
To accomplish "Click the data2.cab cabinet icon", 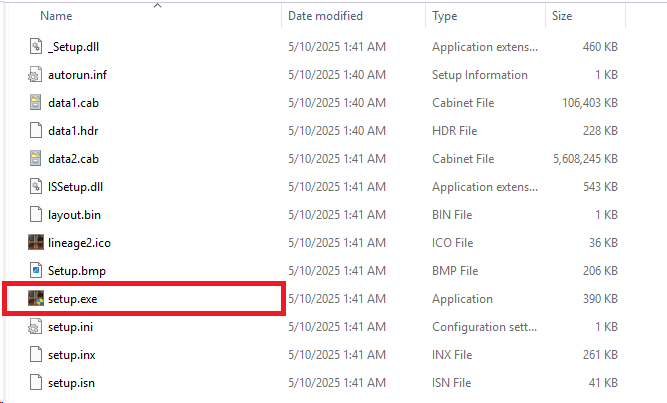I will pos(36,158).
